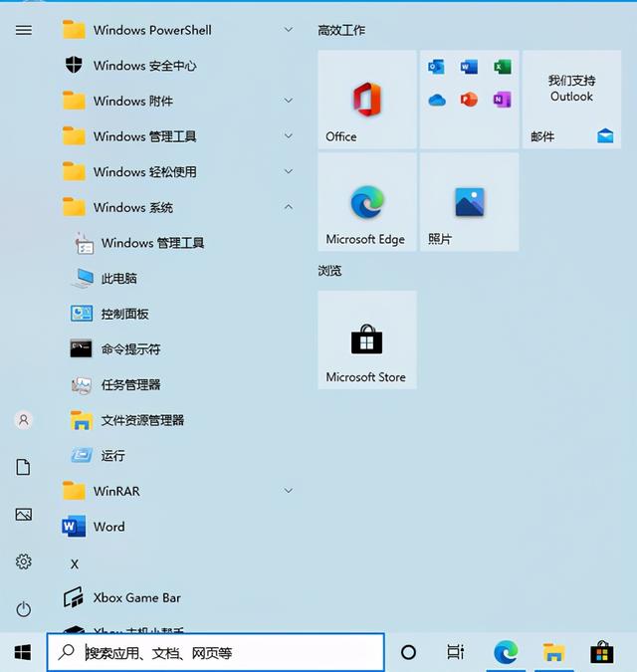Image resolution: width=637 pixels, height=672 pixels.
Task: Click the Windows Start button
Action: [x=22, y=653]
